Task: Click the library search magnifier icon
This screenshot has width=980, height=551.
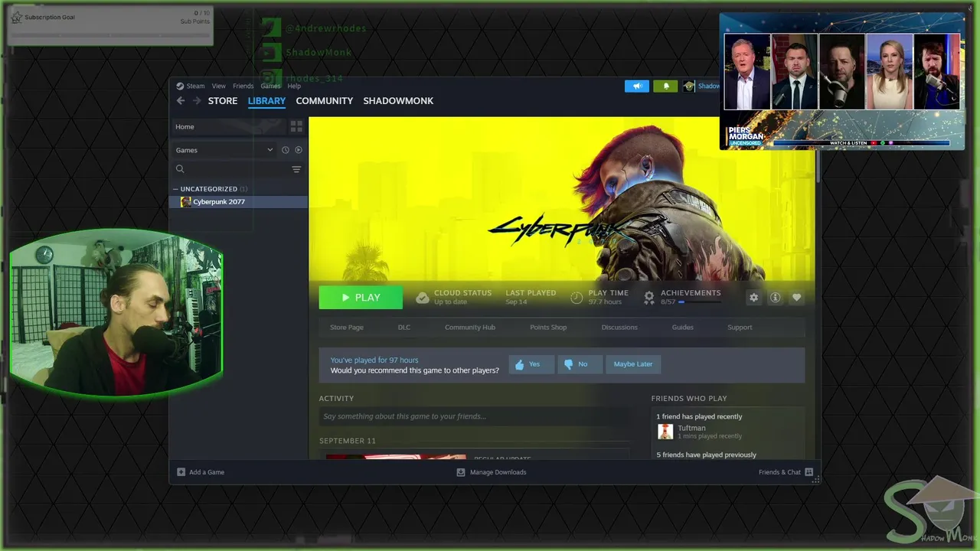Action: (180, 169)
